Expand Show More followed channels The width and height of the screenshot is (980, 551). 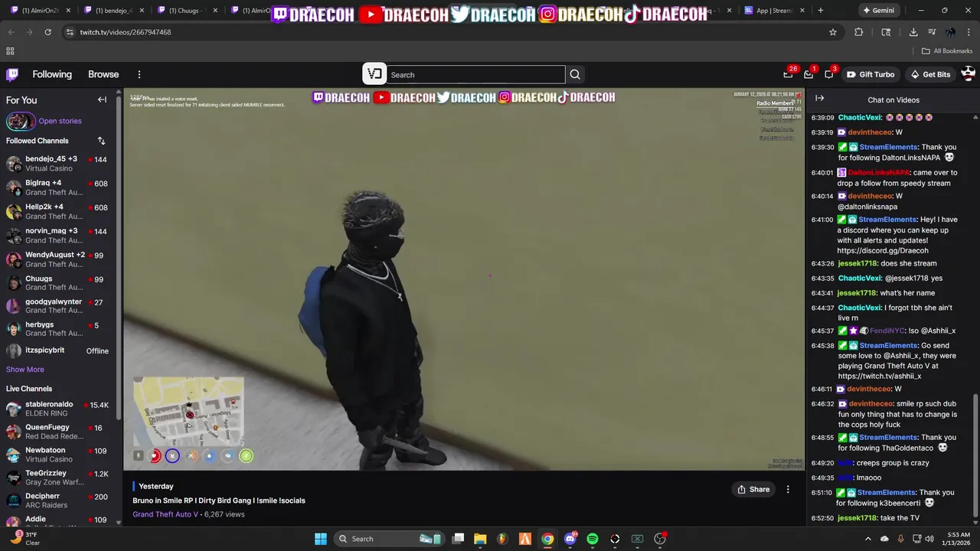[x=25, y=370]
